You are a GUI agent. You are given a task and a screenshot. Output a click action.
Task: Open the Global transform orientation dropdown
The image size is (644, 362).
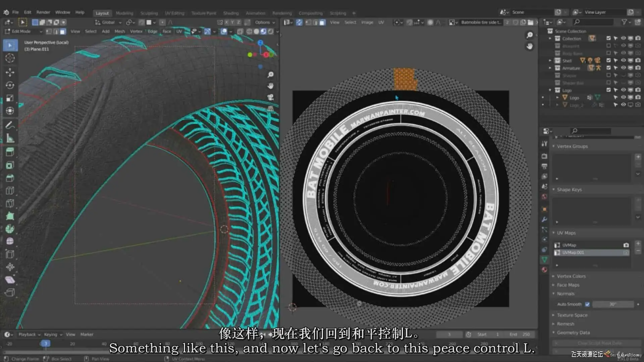108,22
